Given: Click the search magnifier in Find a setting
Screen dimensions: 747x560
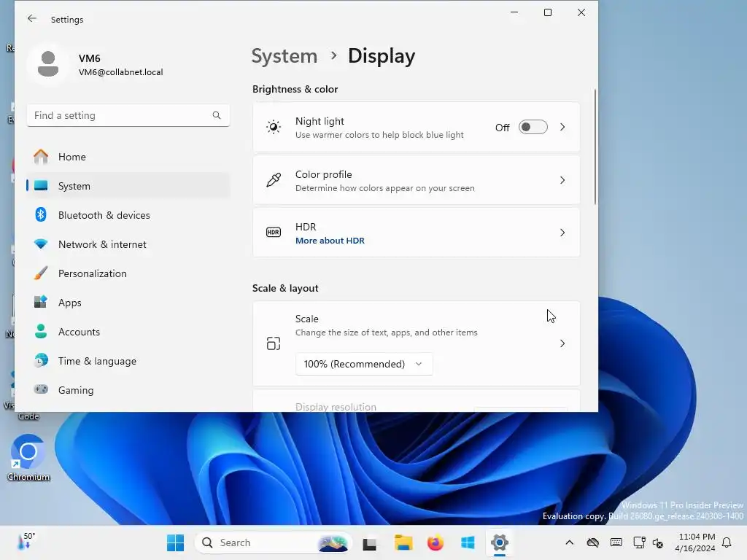Looking at the screenshot, I should (217, 115).
